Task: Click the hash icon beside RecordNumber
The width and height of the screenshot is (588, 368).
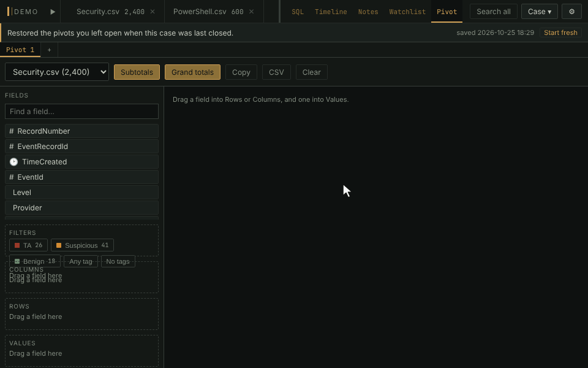Action: pyautogui.click(x=11, y=131)
